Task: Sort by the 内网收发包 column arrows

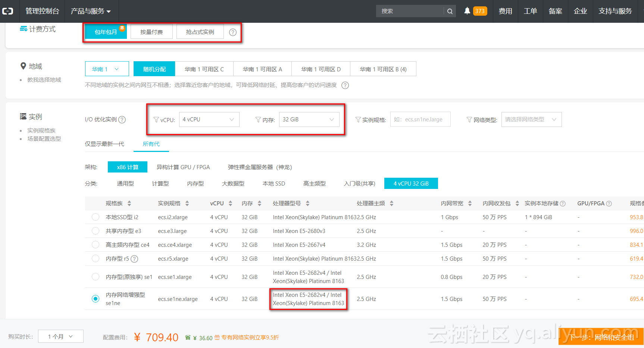Action: click(518, 203)
